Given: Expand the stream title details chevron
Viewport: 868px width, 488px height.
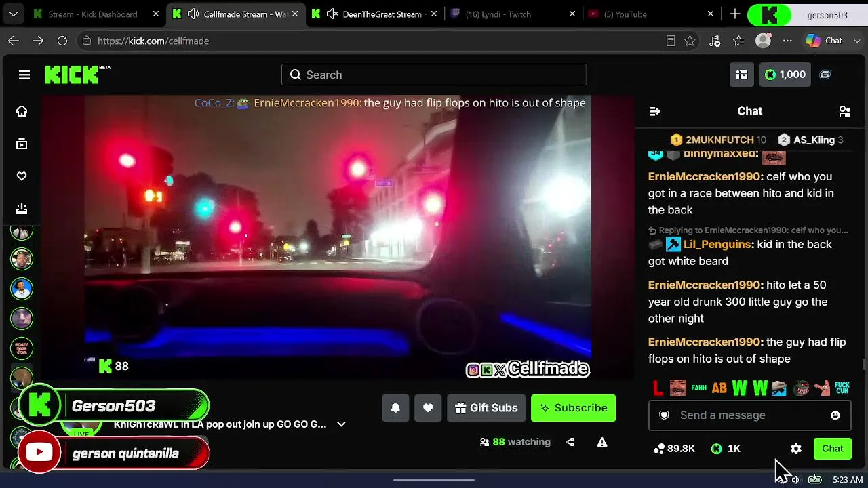Looking at the screenshot, I should (341, 424).
